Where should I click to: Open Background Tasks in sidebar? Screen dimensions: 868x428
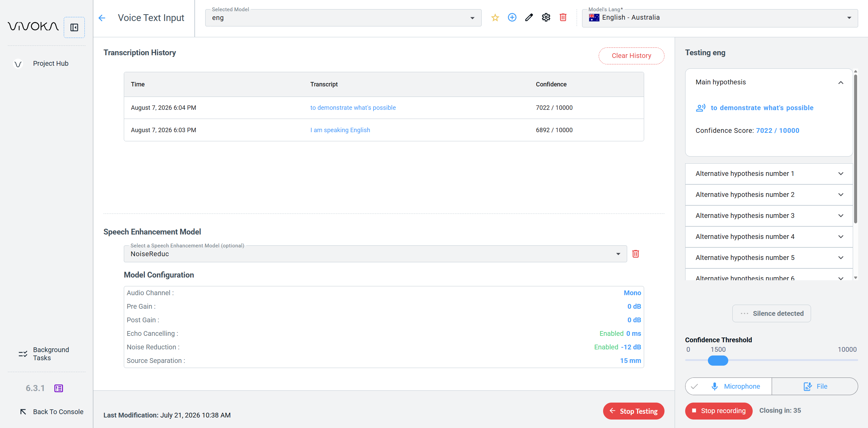coord(46,354)
